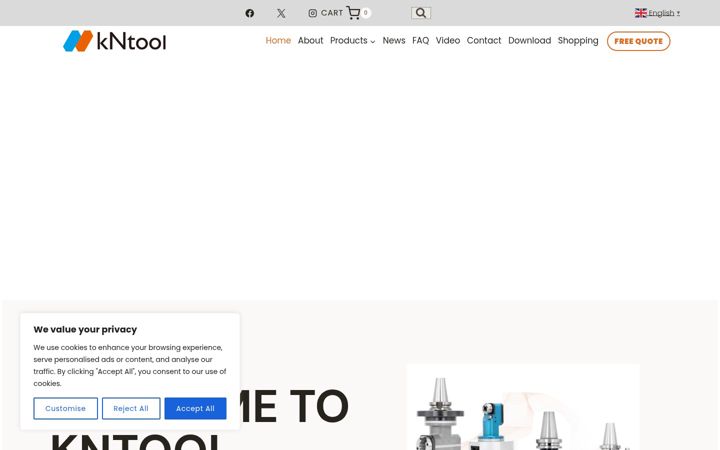Open the X (Twitter) social icon
This screenshot has height=450, width=720.
coord(281,13)
